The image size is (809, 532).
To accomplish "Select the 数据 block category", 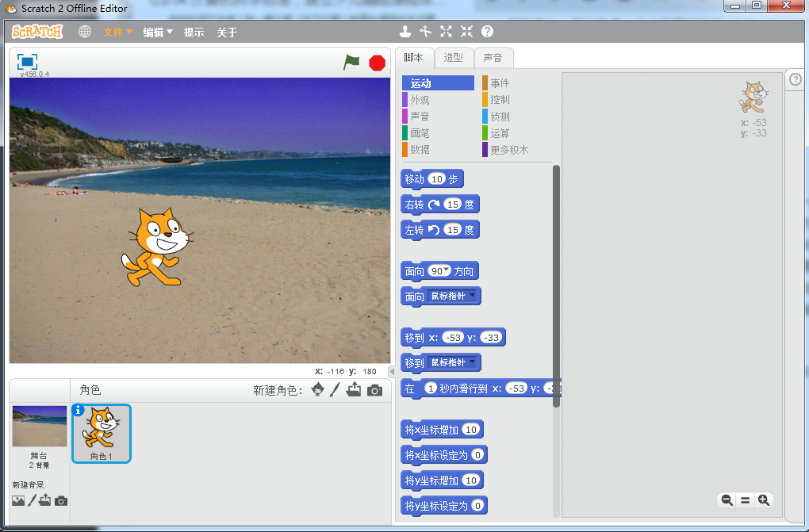I will click(x=438, y=150).
